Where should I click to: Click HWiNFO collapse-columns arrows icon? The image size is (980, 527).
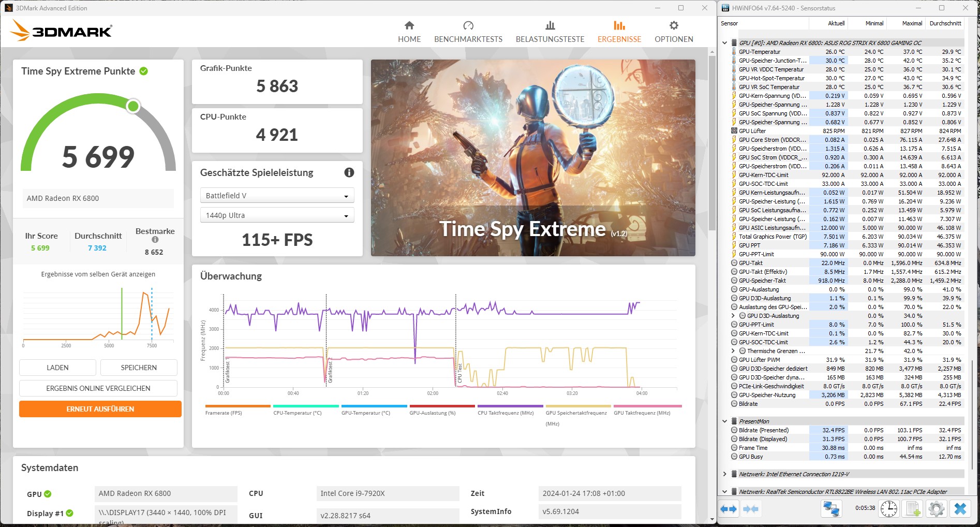click(750, 509)
